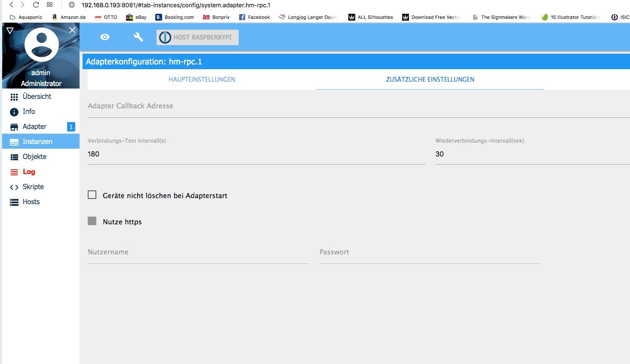Click the Objekte list icon
The width and height of the screenshot is (630, 364).
click(x=14, y=157)
